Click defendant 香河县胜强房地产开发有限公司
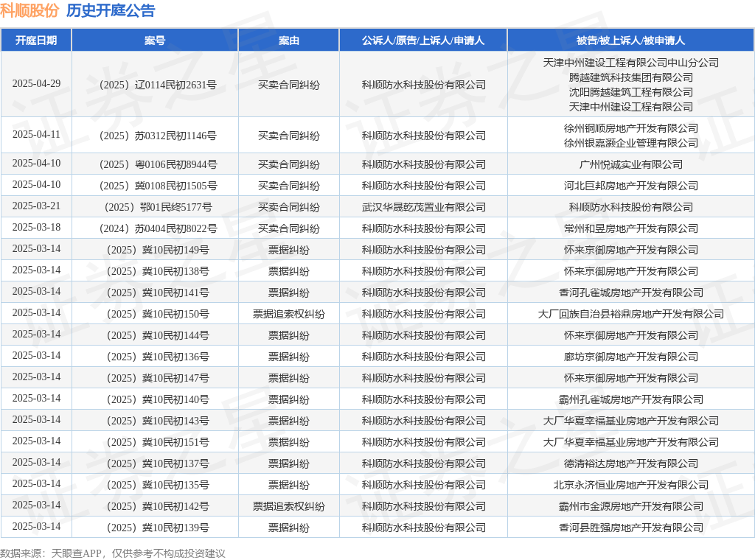755x560 pixels. [631, 528]
